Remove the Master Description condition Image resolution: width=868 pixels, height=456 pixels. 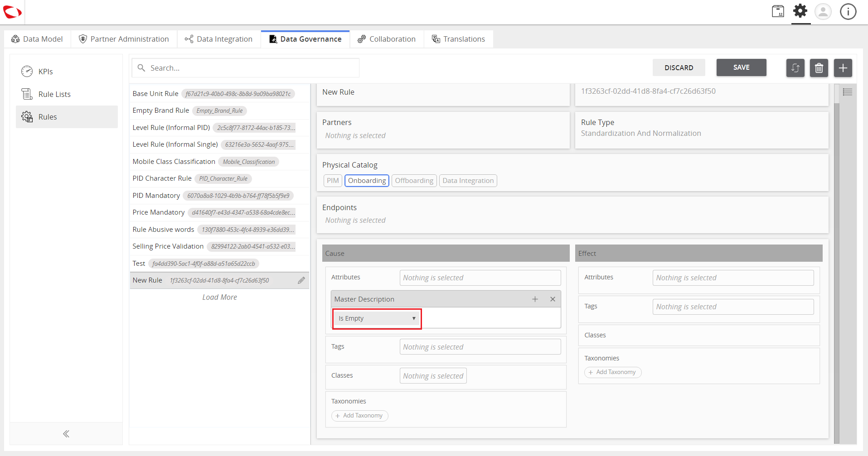(553, 299)
